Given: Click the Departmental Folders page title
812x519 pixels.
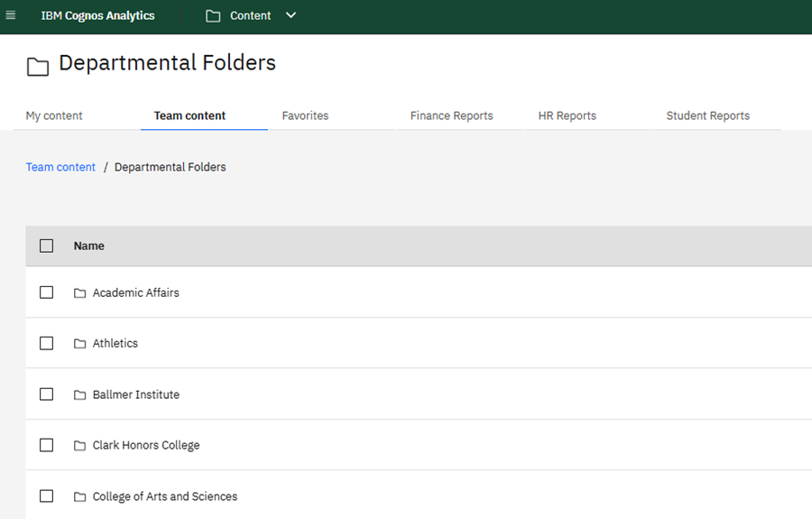Looking at the screenshot, I should coord(167,63).
